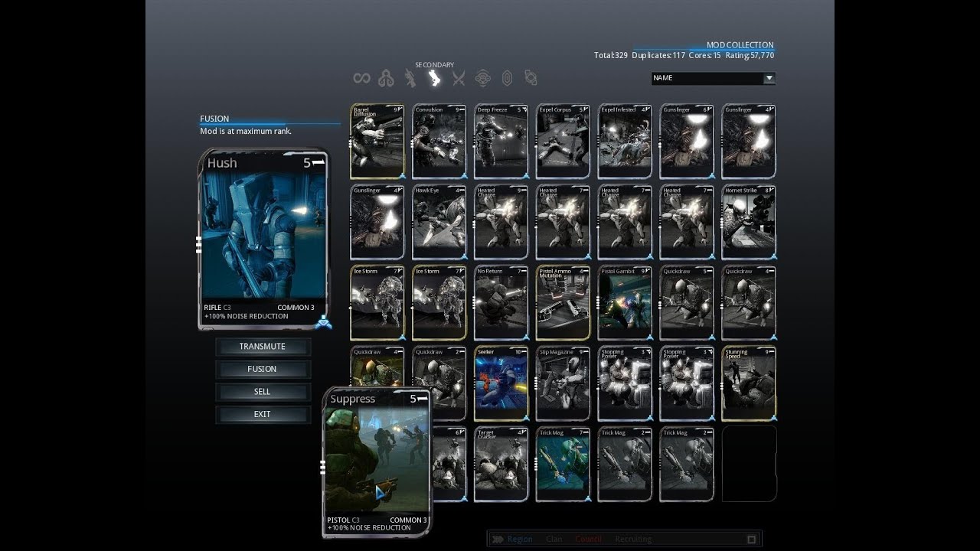Viewport: 980px width, 551px height.
Task: Select the Hawk Eye mod card
Action: tap(439, 222)
